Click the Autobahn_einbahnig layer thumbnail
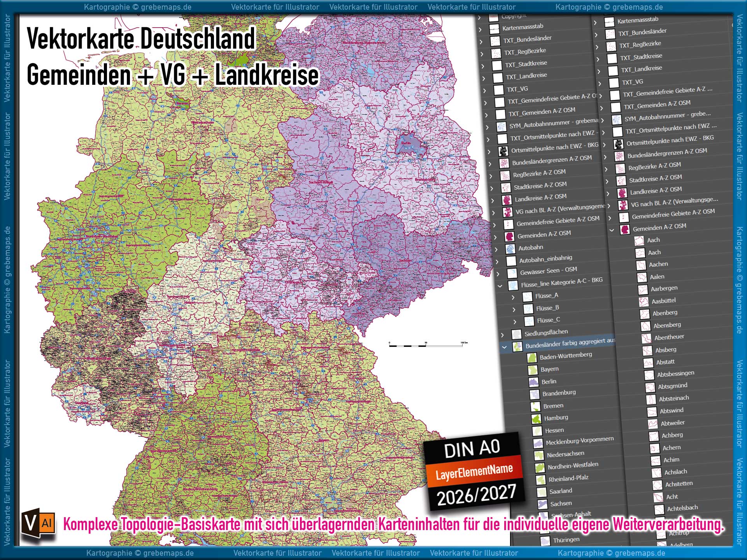Screen dimensions: 747x560 (x=511, y=261)
